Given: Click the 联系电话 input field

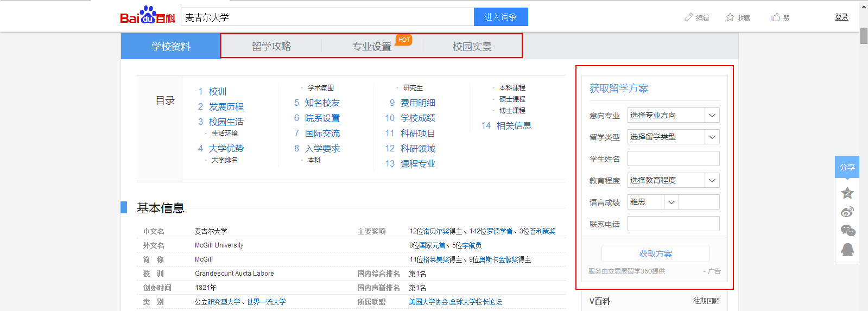Looking at the screenshot, I should coord(673,224).
